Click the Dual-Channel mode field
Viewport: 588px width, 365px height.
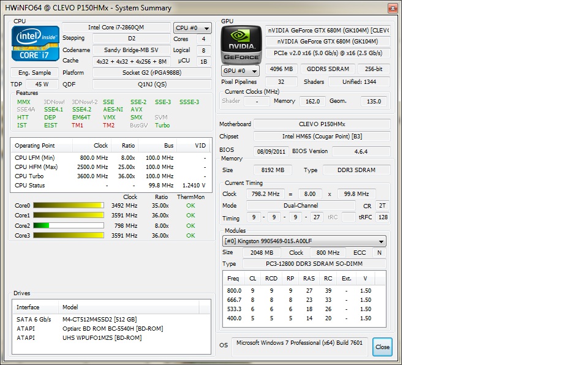pos(301,206)
